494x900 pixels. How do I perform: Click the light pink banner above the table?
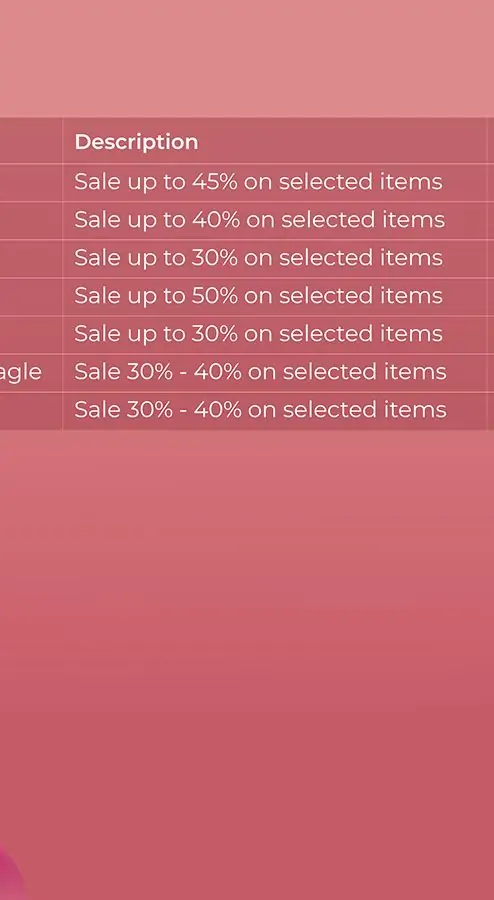[x=247, y=59]
